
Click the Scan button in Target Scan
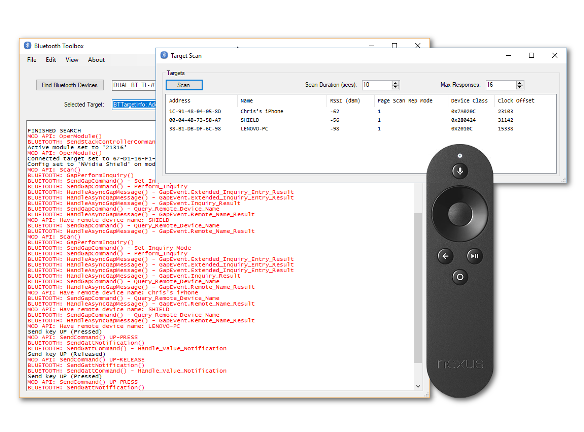[x=184, y=85]
